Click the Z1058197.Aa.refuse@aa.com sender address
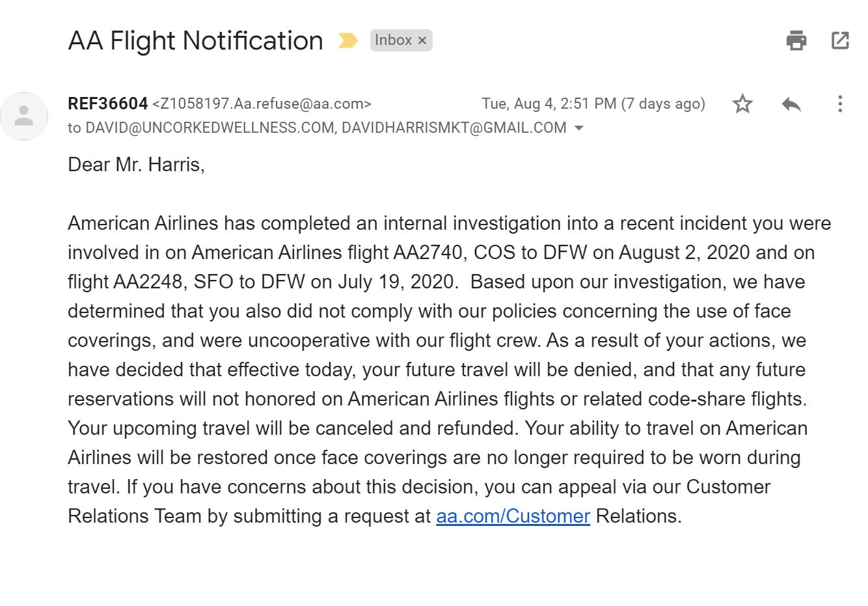 coord(262,103)
